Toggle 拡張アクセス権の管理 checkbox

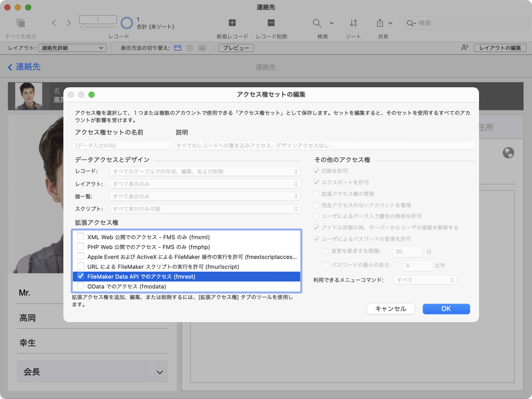[316, 194]
